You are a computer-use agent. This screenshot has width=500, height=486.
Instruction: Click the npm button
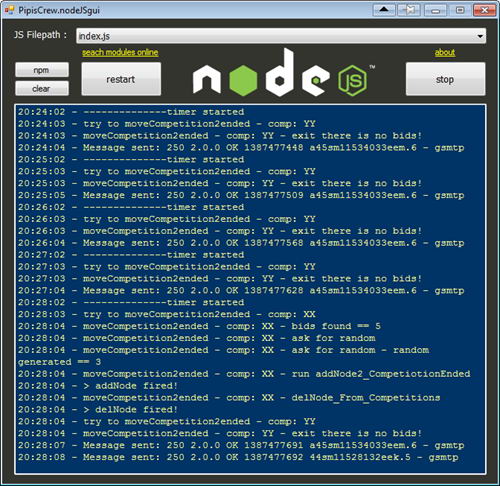42,70
